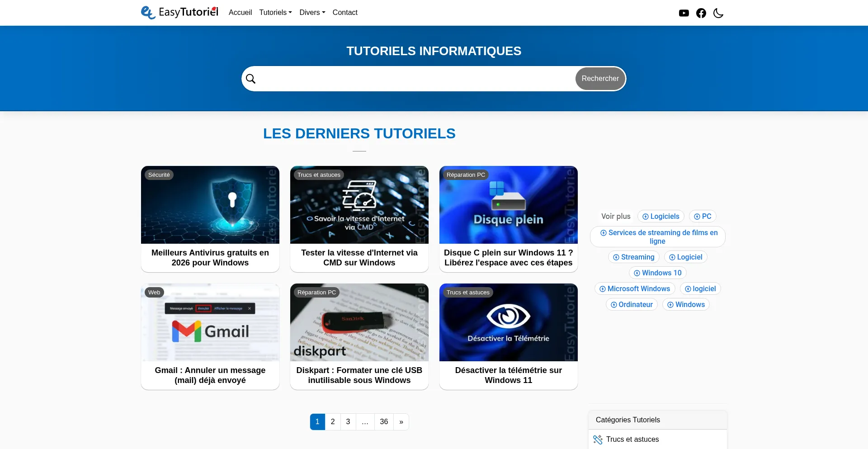Click the Sécurité badge on the antivirus card
The image size is (868, 449).
[x=159, y=175]
